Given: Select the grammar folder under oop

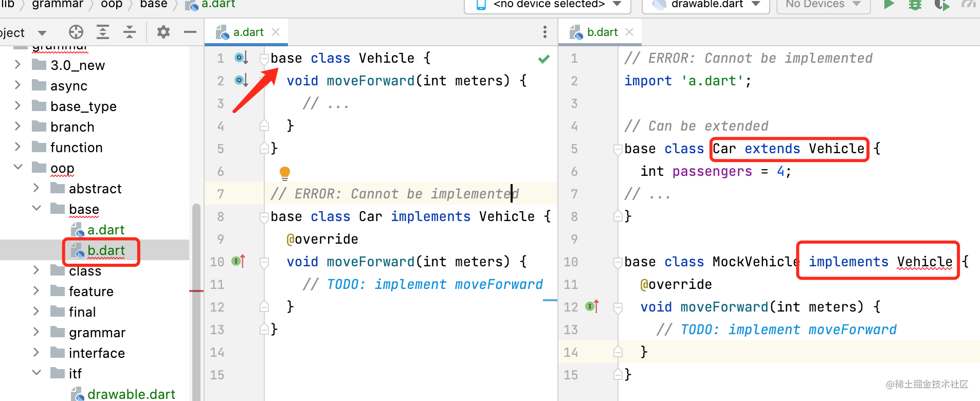Looking at the screenshot, I should coord(97,332).
